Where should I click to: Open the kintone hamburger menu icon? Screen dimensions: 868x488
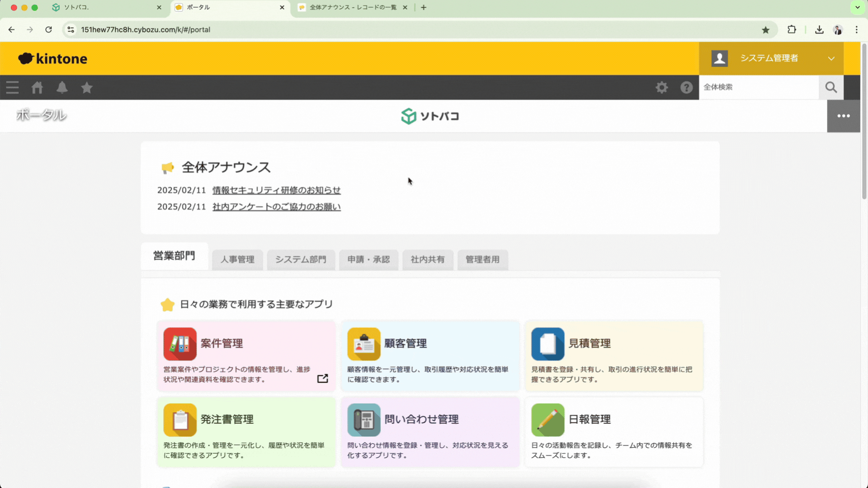12,88
